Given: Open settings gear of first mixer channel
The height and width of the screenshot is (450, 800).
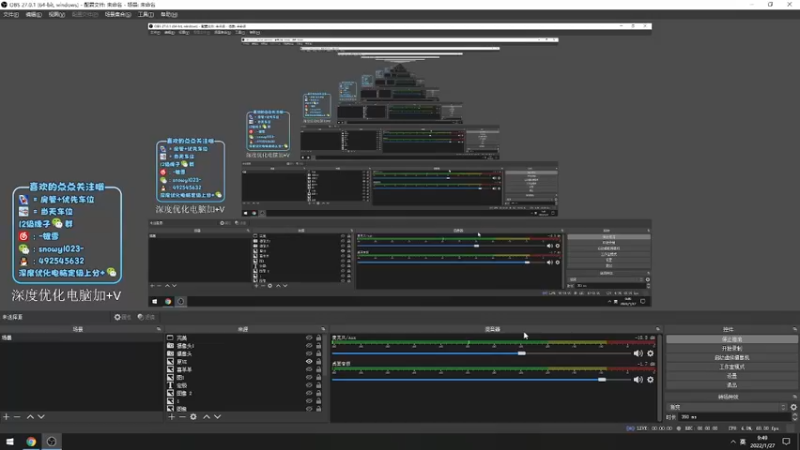Looking at the screenshot, I should [651, 353].
